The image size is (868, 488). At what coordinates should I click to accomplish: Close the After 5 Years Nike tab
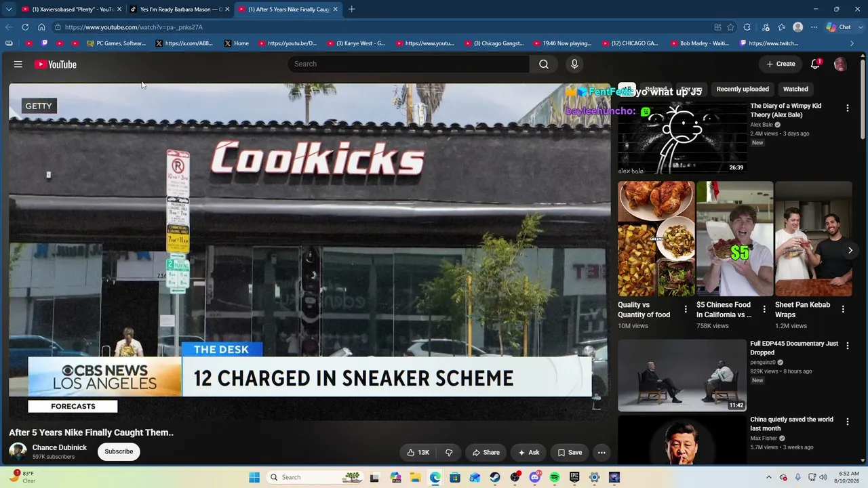tap(335, 9)
